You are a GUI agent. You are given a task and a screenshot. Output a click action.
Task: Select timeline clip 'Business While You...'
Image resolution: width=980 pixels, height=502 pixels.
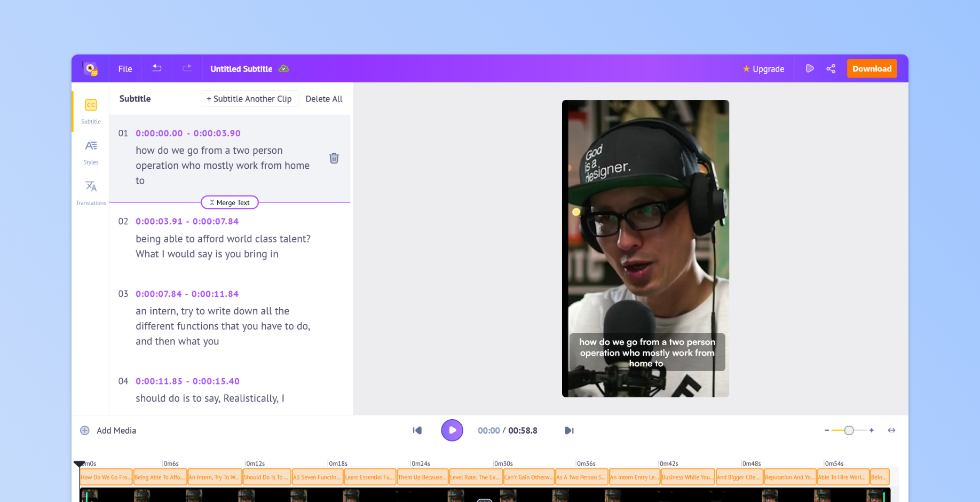point(687,477)
